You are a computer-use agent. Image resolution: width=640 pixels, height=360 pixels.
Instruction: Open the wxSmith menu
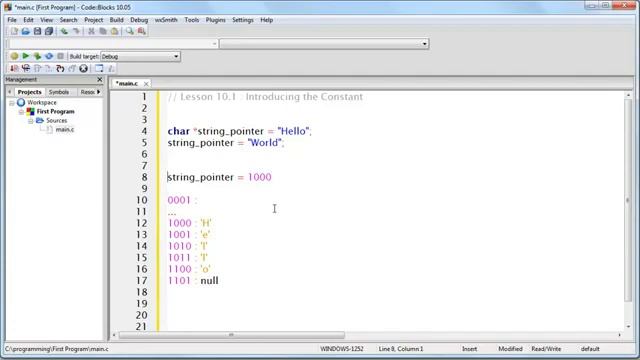[166, 20]
